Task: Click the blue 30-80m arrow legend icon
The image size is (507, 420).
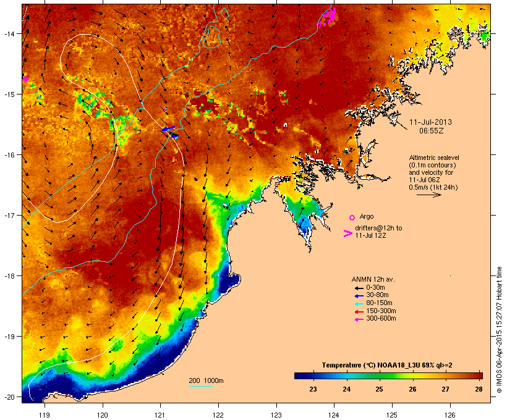Action: pos(359,296)
